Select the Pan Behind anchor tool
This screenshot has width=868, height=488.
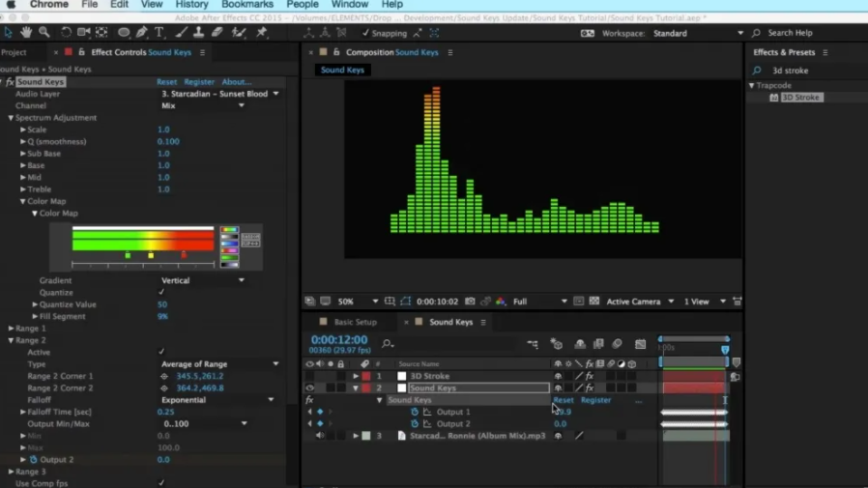pos(101,33)
